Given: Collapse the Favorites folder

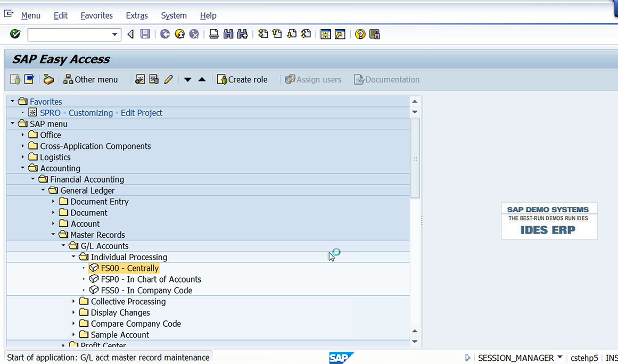Looking at the screenshot, I should click(x=12, y=101).
